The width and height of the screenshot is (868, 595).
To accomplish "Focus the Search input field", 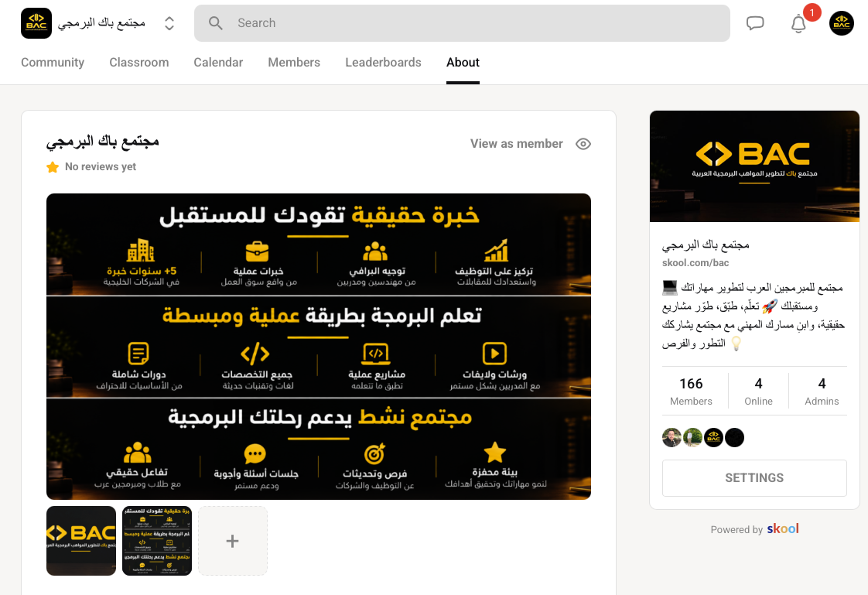I will tap(462, 23).
